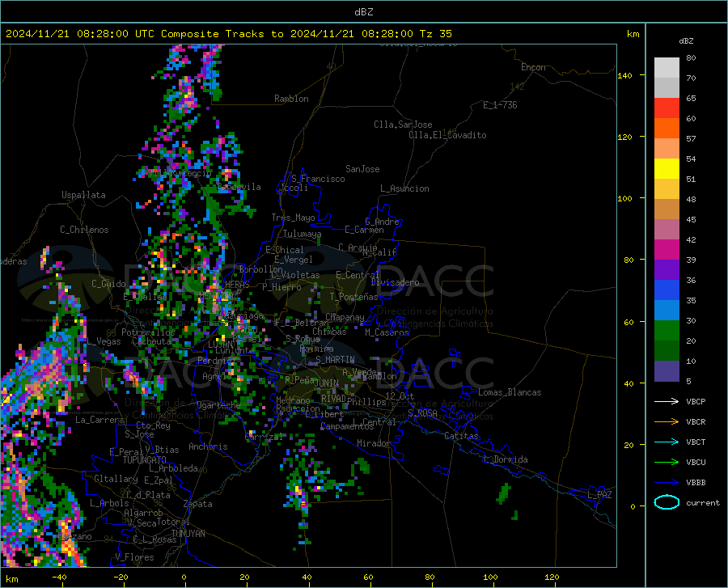Click the 'Mirador' map label
The image size is (728, 588).
click(x=374, y=443)
